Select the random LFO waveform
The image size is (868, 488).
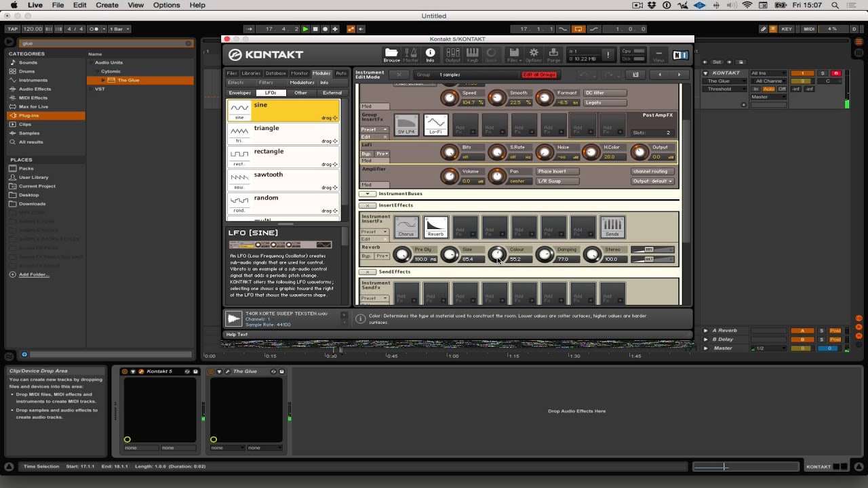tap(283, 203)
